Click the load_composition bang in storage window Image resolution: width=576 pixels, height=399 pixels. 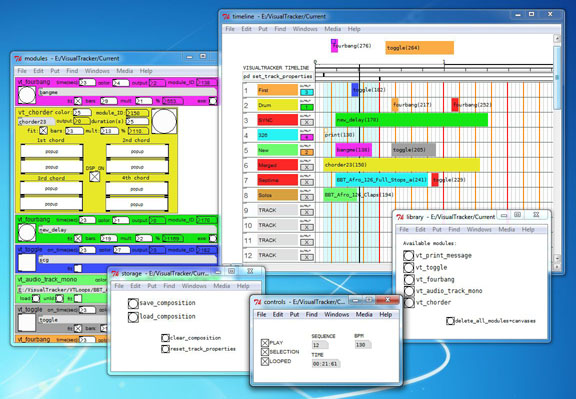(133, 317)
